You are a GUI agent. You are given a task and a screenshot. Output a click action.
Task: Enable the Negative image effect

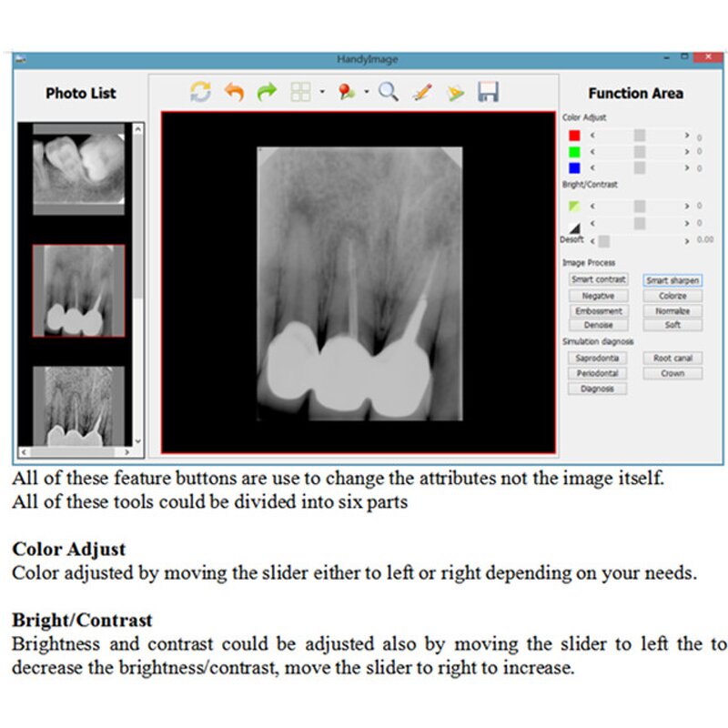[597, 295]
